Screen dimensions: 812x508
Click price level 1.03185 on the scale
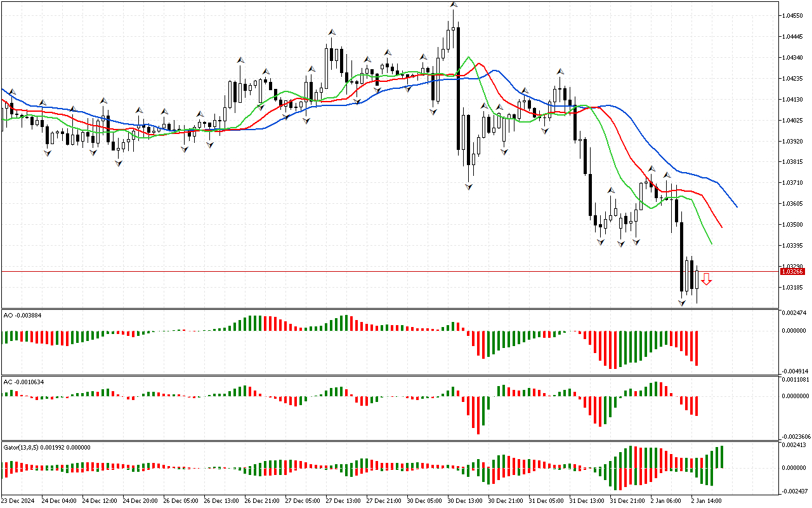(793, 287)
